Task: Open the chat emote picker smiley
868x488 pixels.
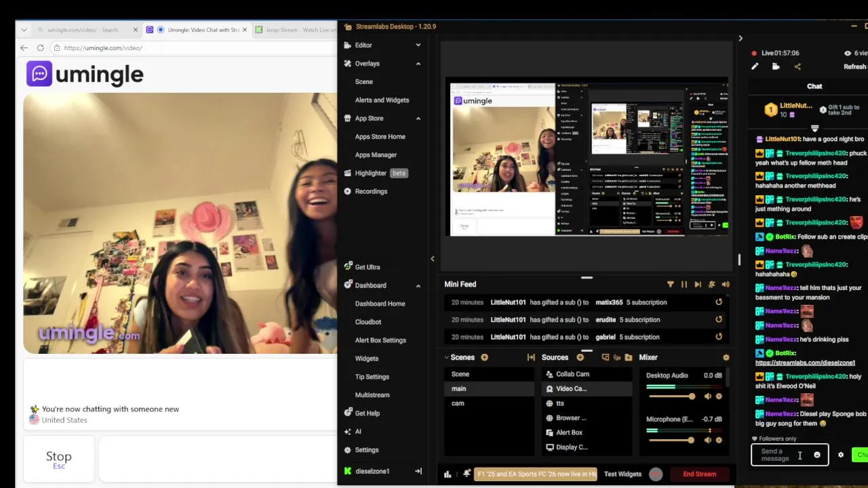Action: [817, 455]
